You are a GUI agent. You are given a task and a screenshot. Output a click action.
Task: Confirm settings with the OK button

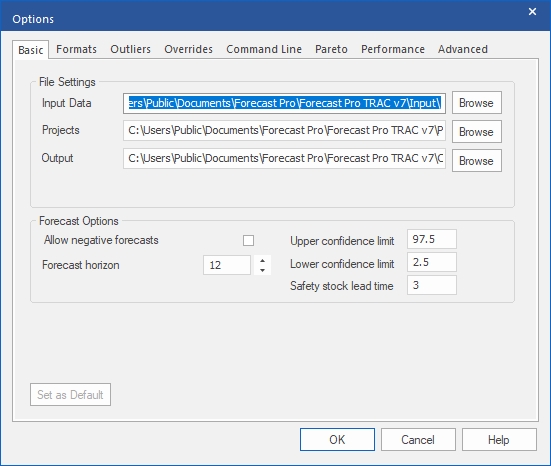(x=337, y=439)
